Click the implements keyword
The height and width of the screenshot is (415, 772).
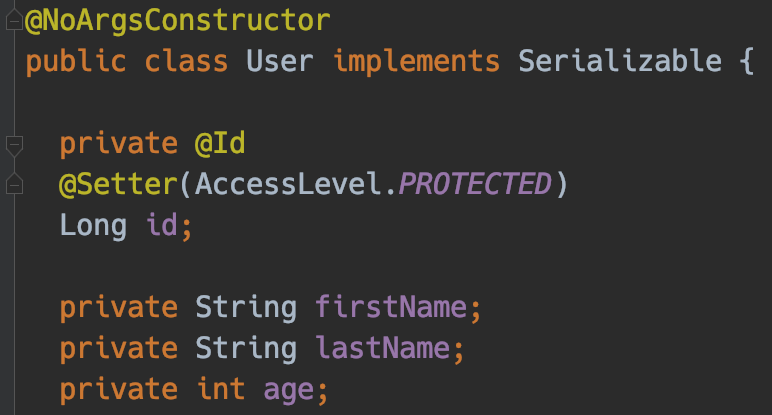click(x=417, y=61)
